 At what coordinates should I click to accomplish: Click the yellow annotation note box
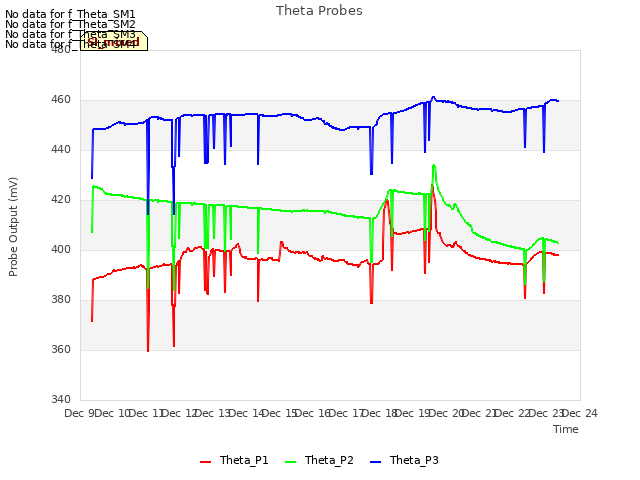(x=113, y=41)
